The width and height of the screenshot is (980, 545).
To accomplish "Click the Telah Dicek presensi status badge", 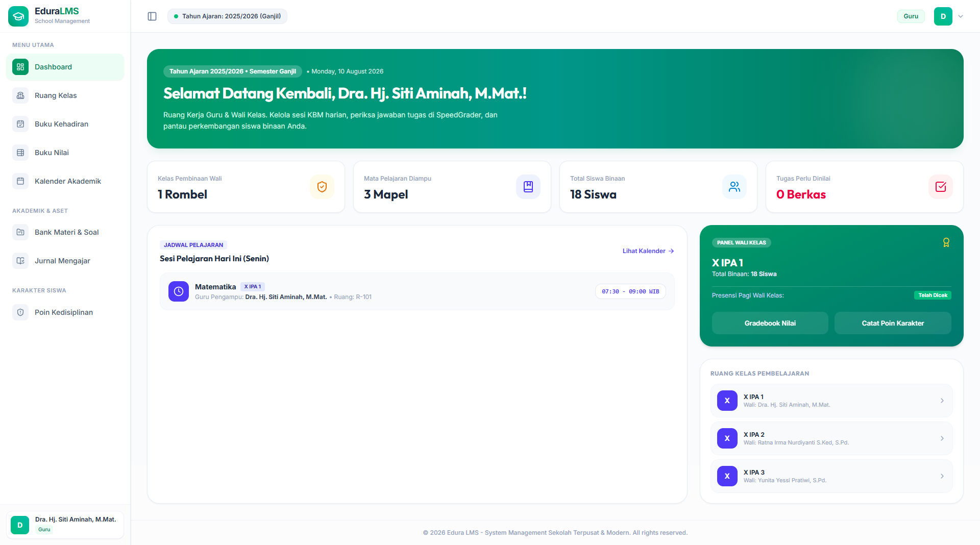I will coord(933,295).
